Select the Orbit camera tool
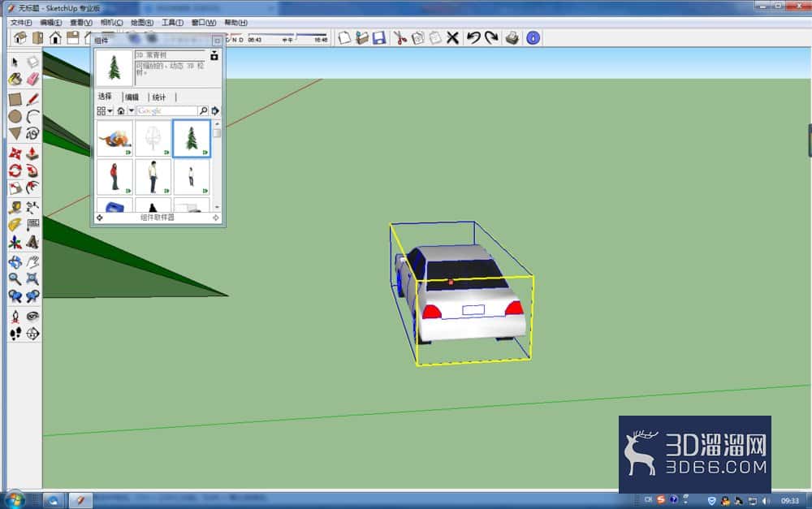 15,261
